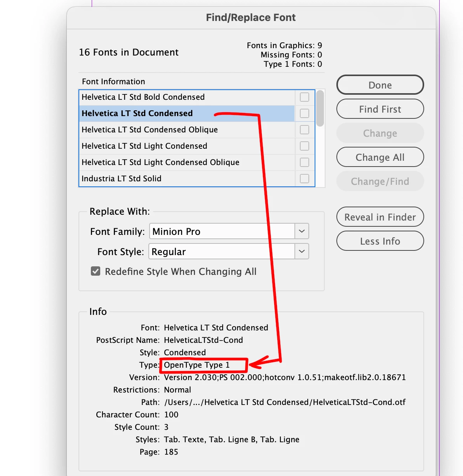Click the 16 Fonts in Document heading
The height and width of the screenshot is (476, 463).
click(129, 52)
